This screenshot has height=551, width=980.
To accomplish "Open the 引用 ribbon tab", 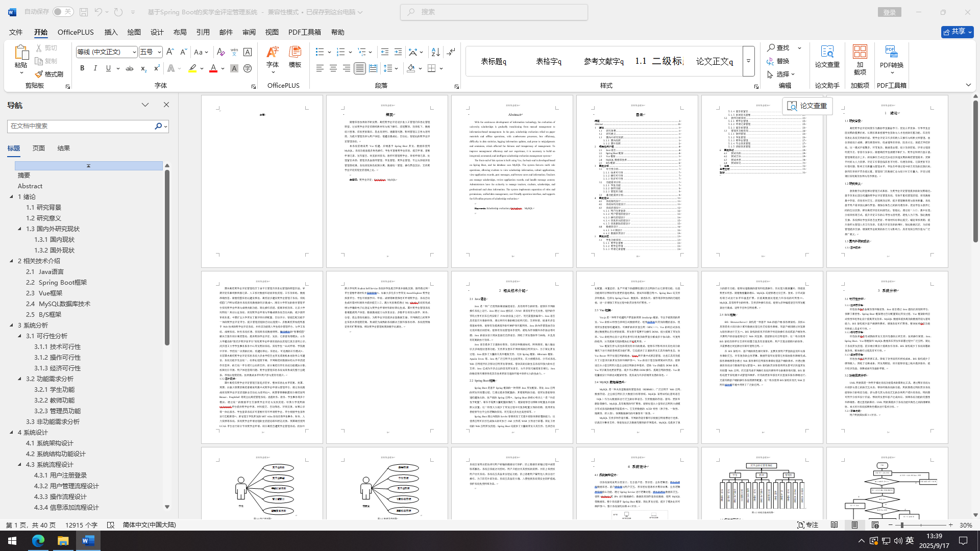I will click(203, 32).
